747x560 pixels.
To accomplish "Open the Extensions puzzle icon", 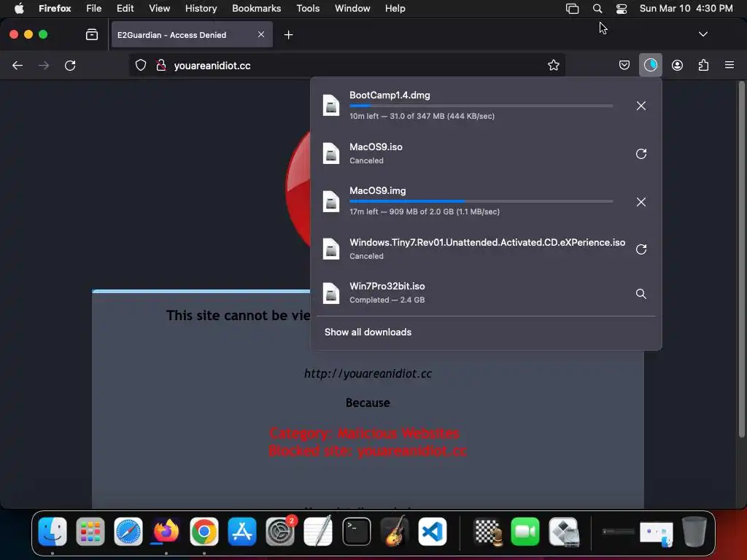I will point(703,65).
